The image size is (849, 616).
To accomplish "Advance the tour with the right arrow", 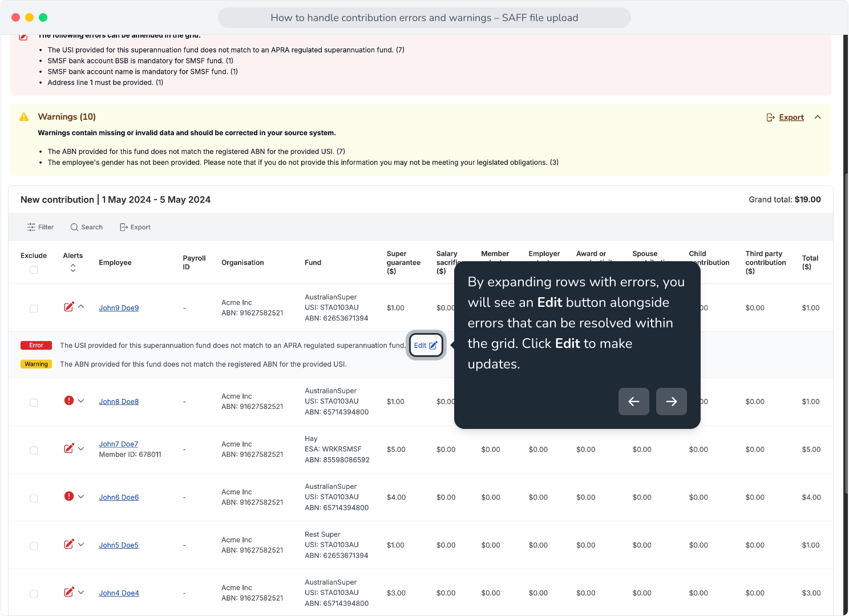I will (672, 402).
